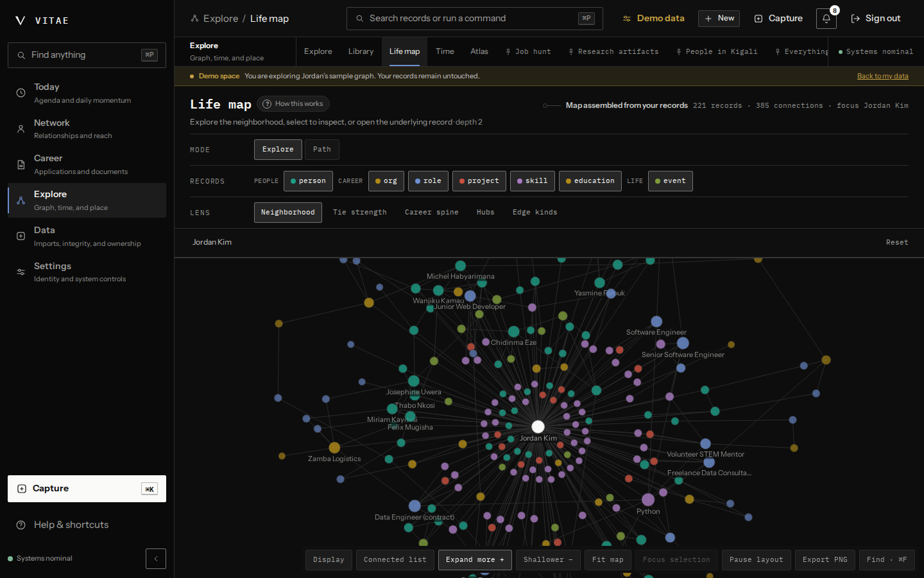This screenshot has width=924, height=578.
Task: Select the Tie strength lens
Action: (360, 213)
